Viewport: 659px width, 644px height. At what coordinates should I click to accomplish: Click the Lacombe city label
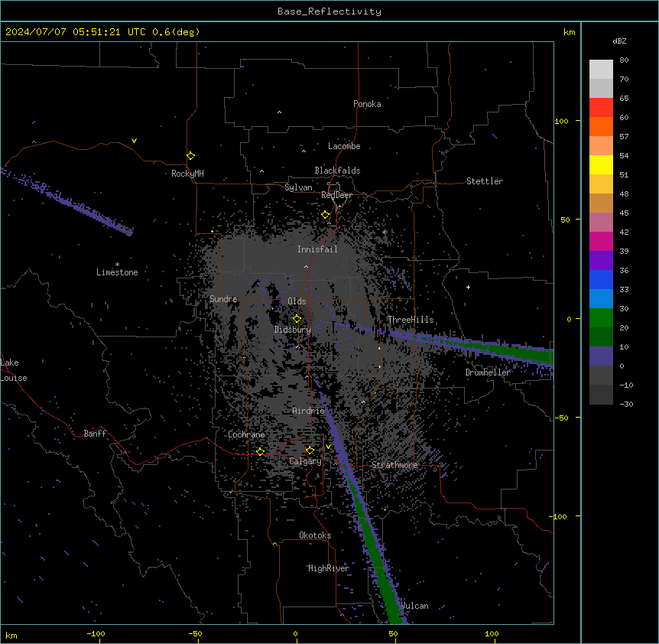coord(344,146)
